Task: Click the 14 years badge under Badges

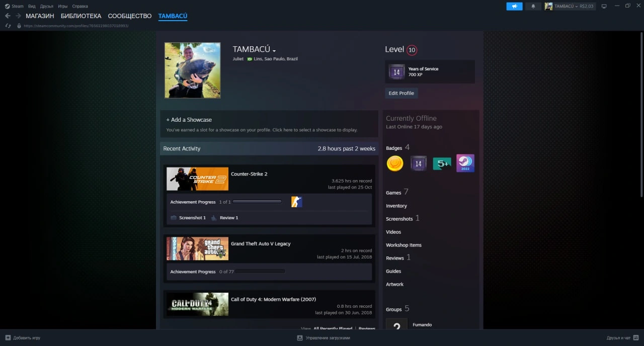Action: pos(418,163)
